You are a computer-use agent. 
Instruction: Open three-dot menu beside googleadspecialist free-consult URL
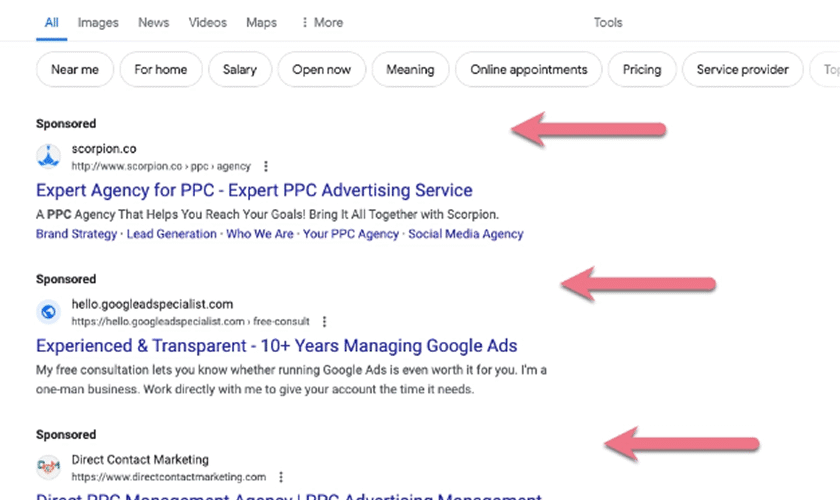tap(324, 322)
